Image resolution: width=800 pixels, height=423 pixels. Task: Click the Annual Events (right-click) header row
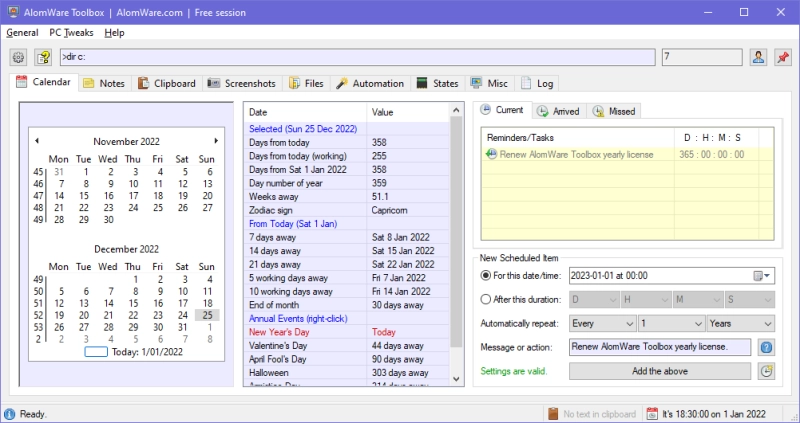coord(347,319)
